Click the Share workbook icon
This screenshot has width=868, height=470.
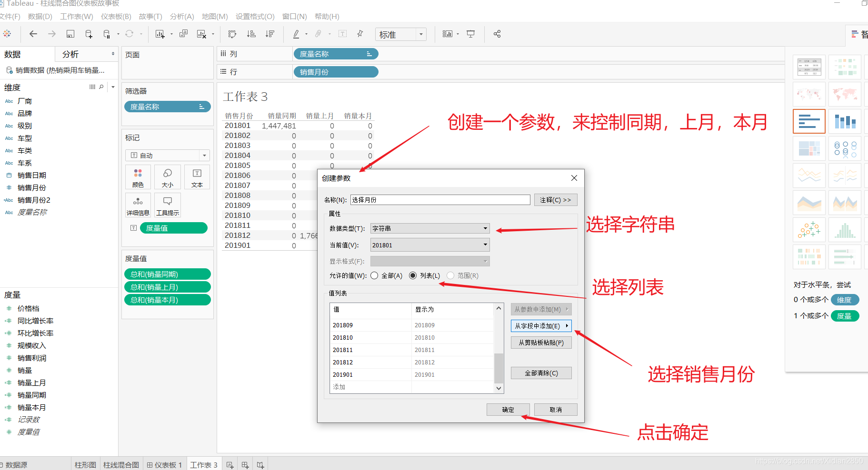497,34
